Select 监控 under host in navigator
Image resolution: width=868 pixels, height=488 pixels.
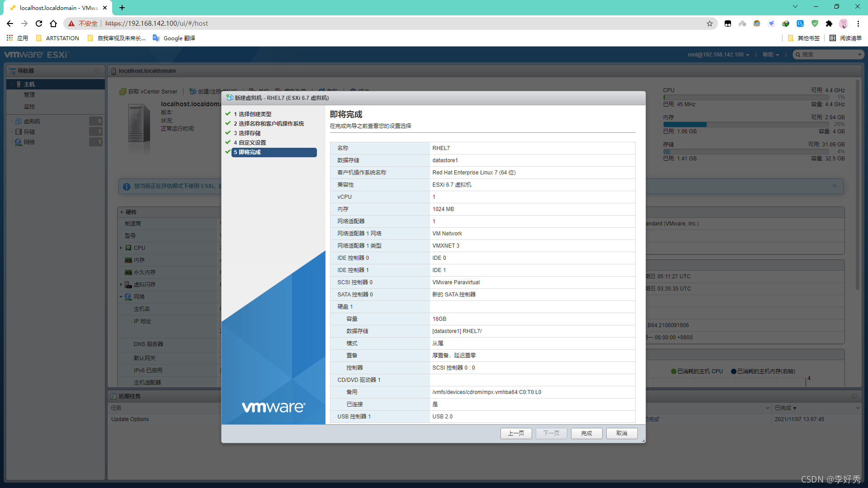(29, 107)
